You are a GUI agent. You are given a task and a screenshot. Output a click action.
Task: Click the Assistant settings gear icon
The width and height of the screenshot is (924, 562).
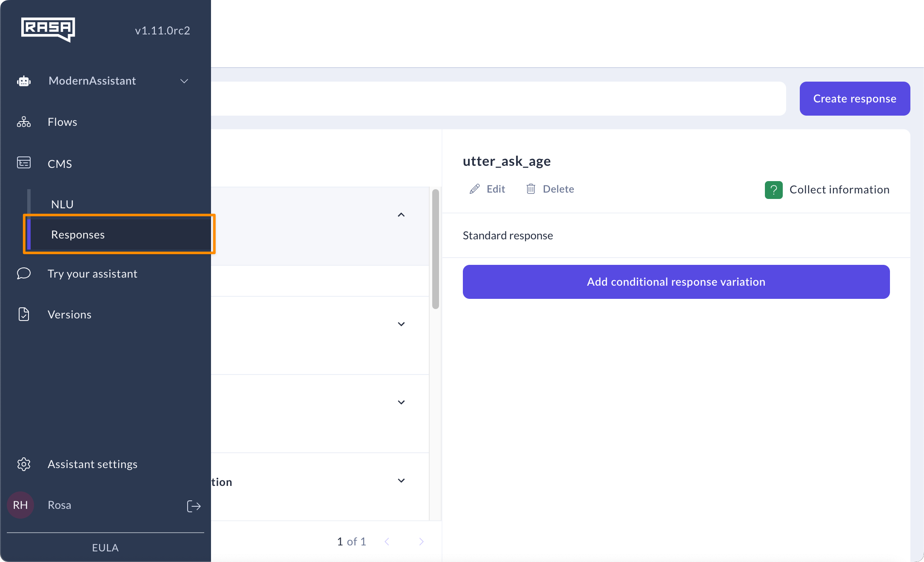click(x=24, y=464)
